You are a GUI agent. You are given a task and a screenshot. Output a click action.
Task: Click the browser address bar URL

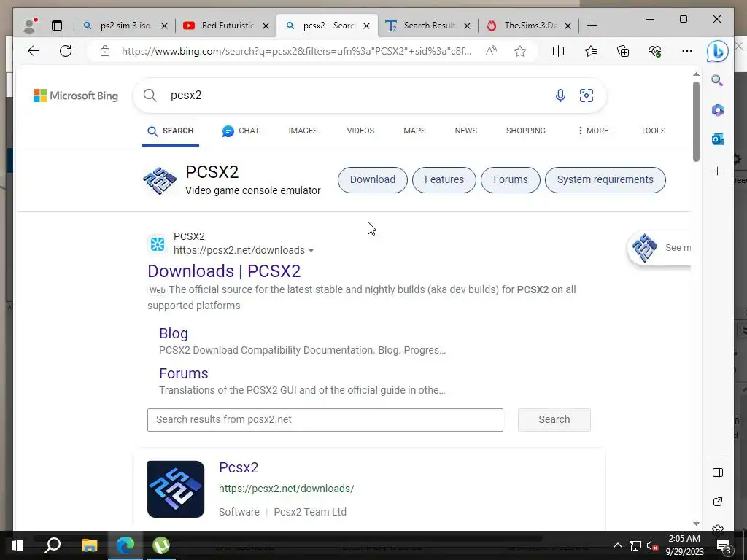coord(296,51)
